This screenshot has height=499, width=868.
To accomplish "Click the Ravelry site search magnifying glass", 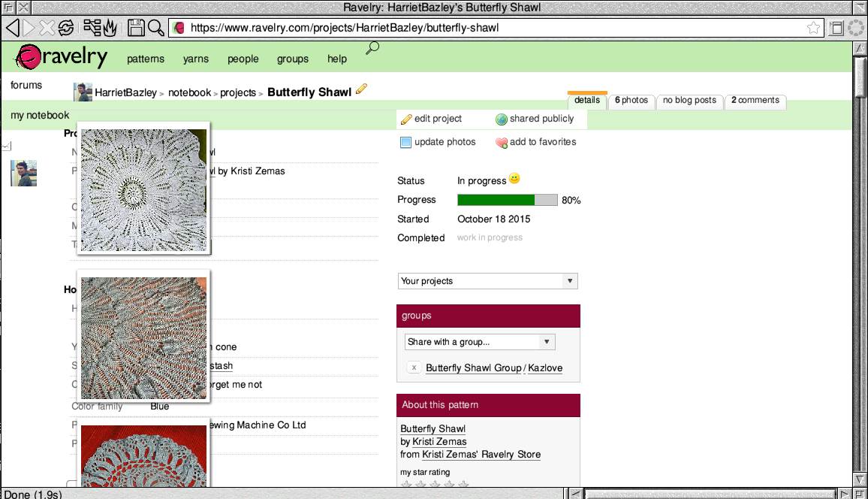I will 372,49.
